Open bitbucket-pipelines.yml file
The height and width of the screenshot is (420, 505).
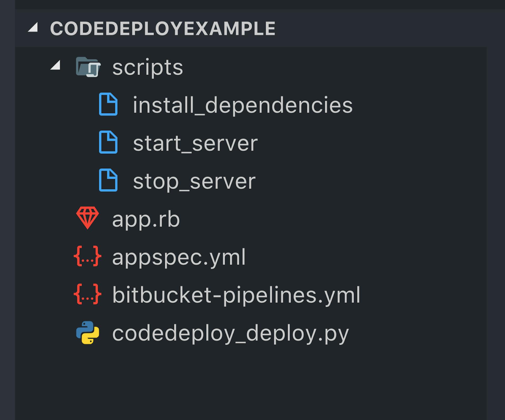tap(236, 295)
